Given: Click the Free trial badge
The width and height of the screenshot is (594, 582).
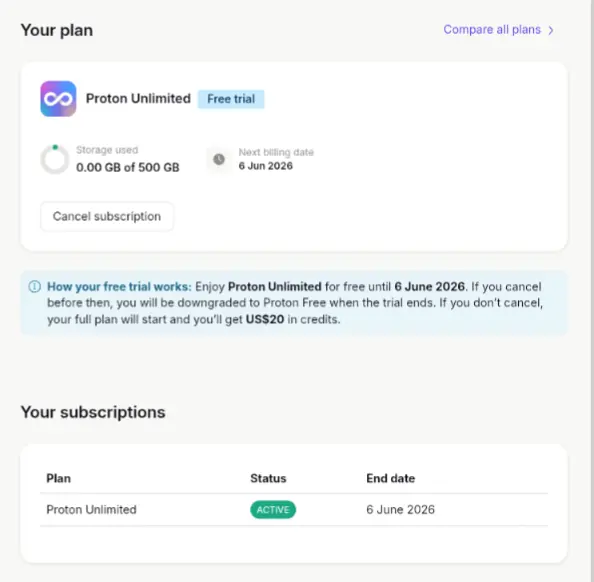Looking at the screenshot, I should click(231, 99).
